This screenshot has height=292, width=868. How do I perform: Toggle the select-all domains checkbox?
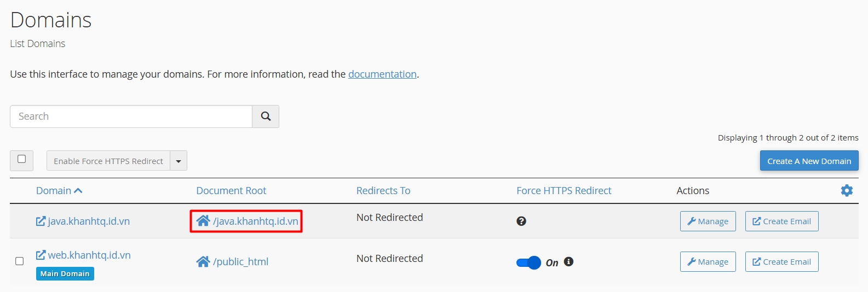(x=22, y=159)
